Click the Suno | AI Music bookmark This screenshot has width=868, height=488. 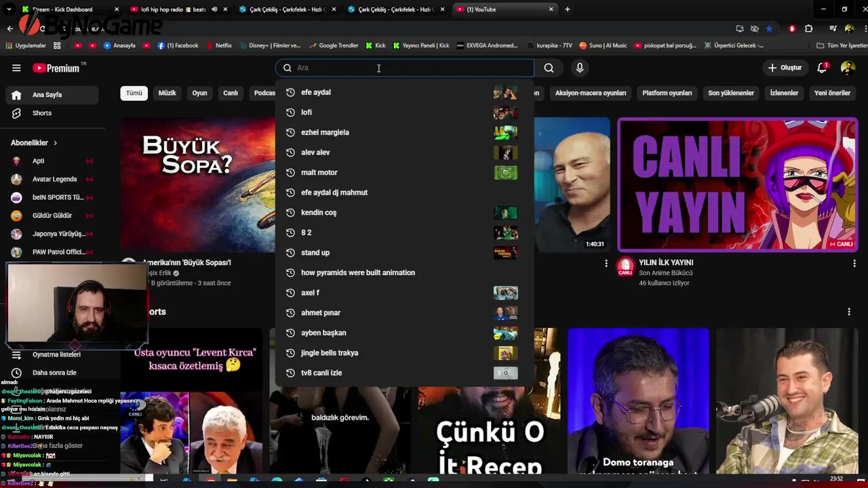pos(603,45)
